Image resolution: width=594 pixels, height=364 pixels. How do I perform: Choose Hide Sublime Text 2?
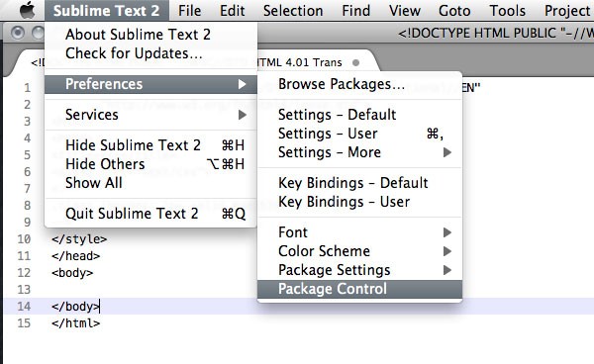point(150,145)
